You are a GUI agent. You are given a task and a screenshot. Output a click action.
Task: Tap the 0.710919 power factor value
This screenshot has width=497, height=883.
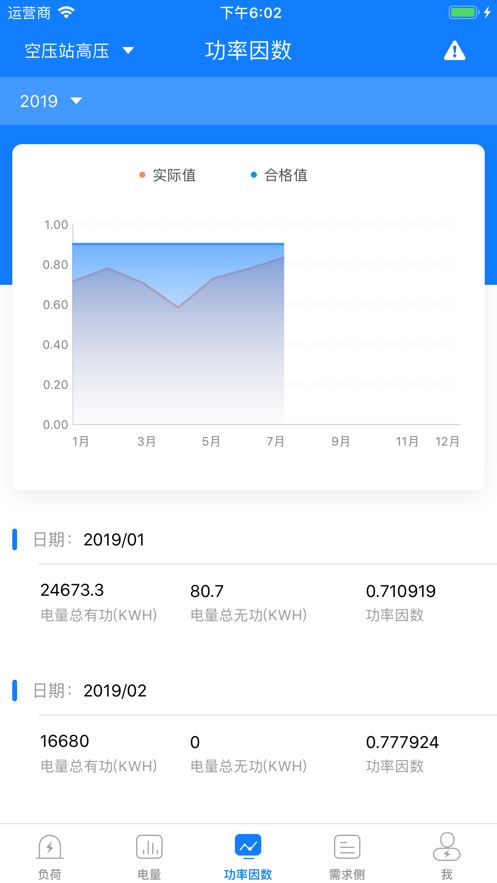pos(401,591)
